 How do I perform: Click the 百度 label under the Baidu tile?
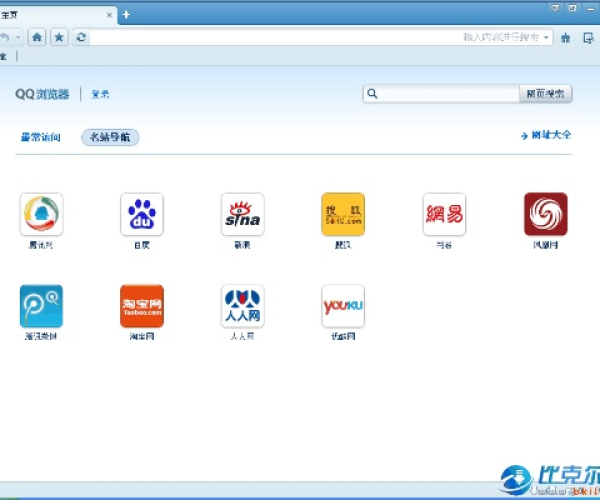tap(142, 245)
